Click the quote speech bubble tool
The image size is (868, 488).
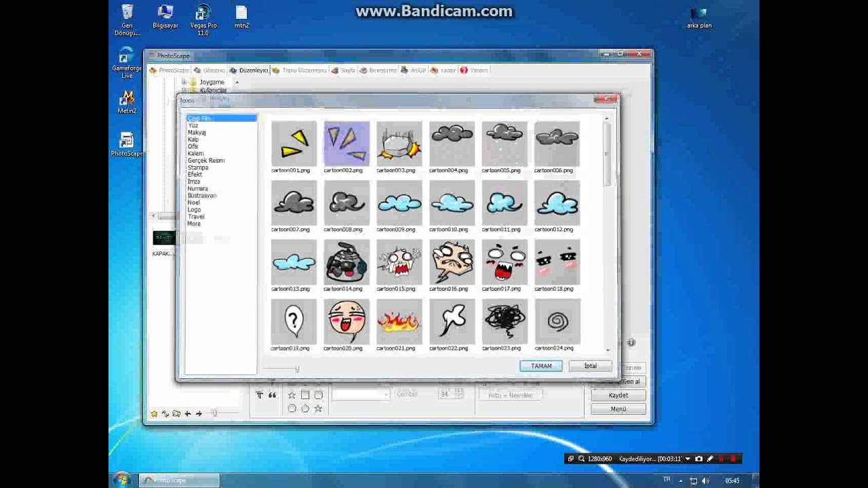(x=272, y=395)
